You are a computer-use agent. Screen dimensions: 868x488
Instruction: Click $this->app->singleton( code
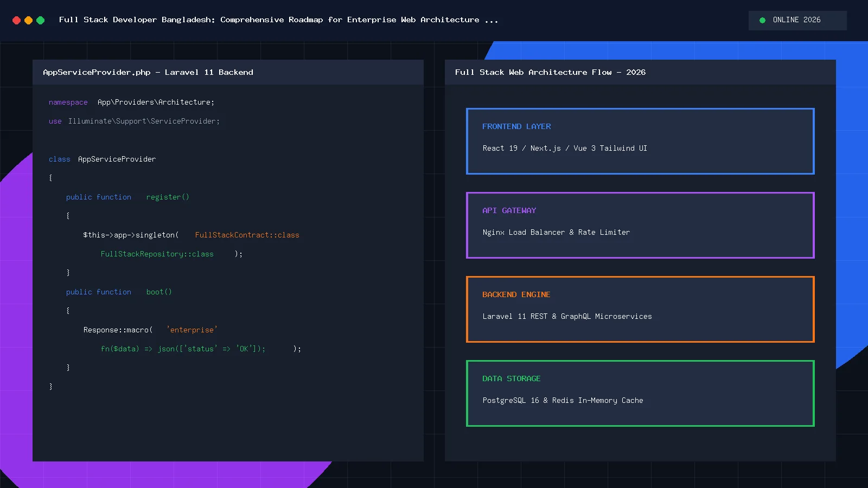coord(131,235)
